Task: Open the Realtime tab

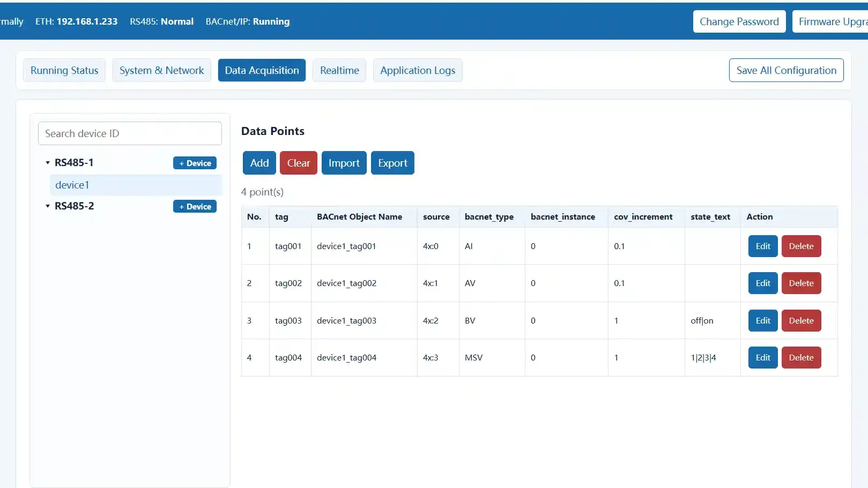Action: (339, 70)
